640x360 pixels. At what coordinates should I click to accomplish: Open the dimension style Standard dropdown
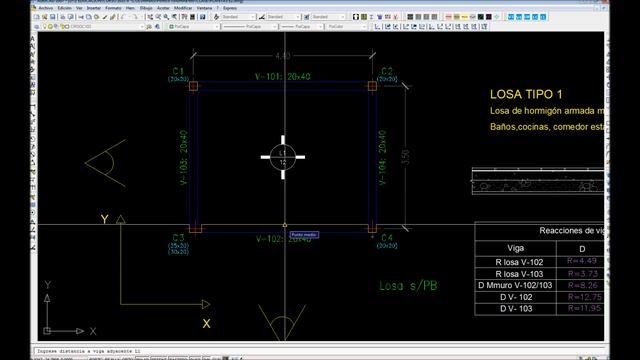coord(284,17)
